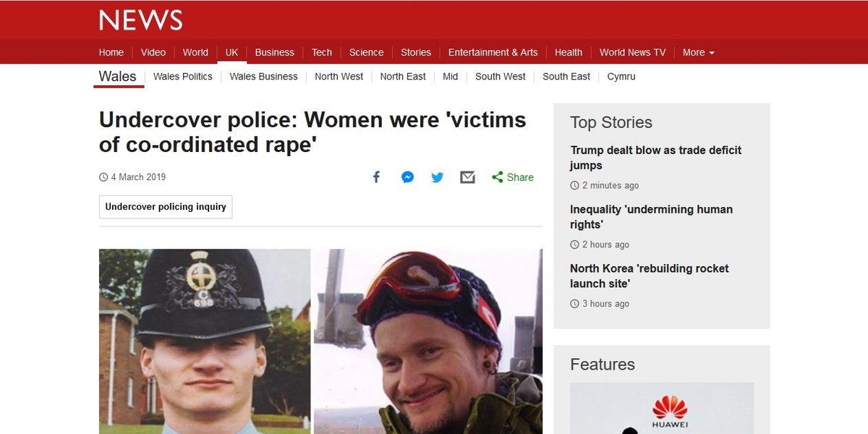Click the Huawei feature thumbnail
The width and height of the screenshot is (868, 434).
tap(661, 409)
